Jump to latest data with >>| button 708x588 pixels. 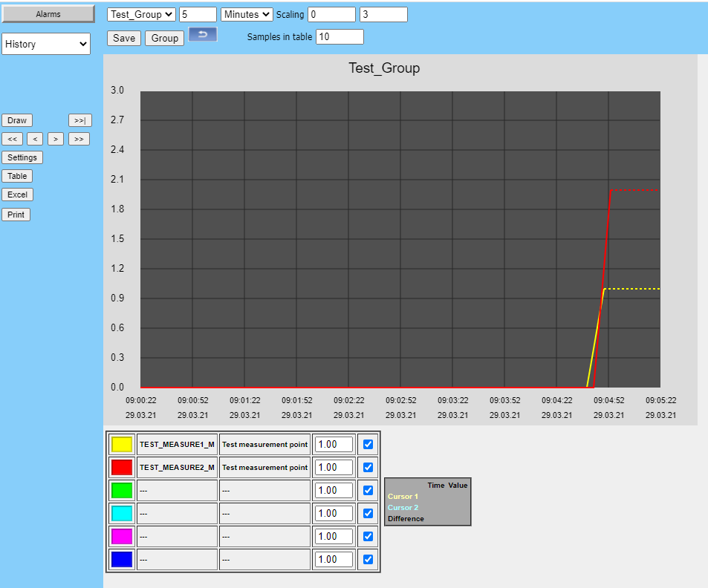pyautogui.click(x=80, y=120)
